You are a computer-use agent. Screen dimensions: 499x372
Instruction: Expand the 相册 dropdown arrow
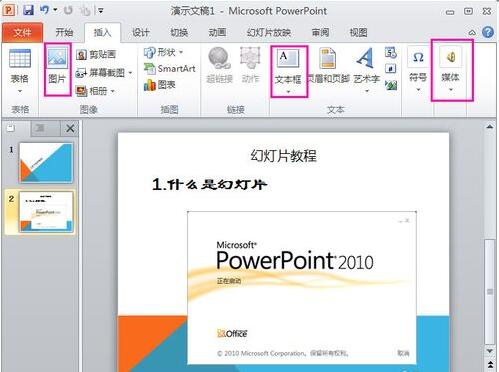click(113, 91)
